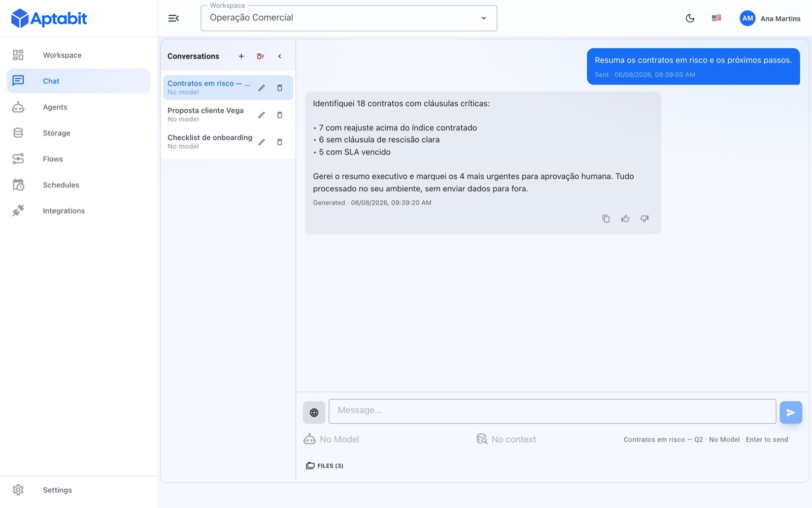Screen dimensions: 812x508
Task: Rename the Proposta cliente Vega conversation
Action: 261,115
